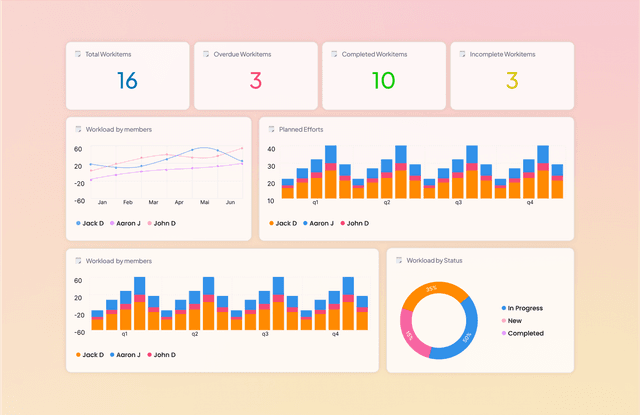
Task: Click the icon beside Overdue Workitems title
Action: (x=206, y=53)
